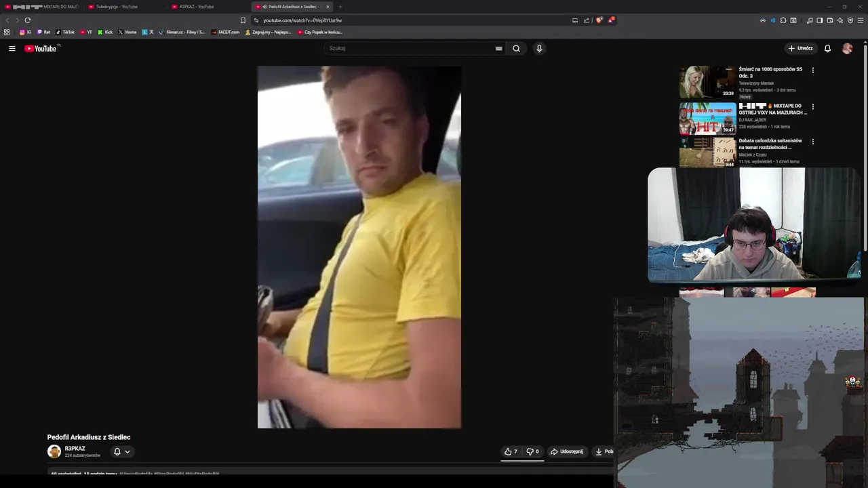Activate voice search microphone
868x488 pixels.
tap(539, 48)
